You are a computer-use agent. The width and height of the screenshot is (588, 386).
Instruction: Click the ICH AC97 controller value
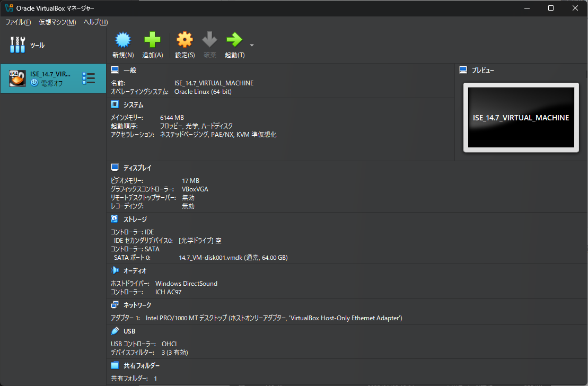[169, 292]
